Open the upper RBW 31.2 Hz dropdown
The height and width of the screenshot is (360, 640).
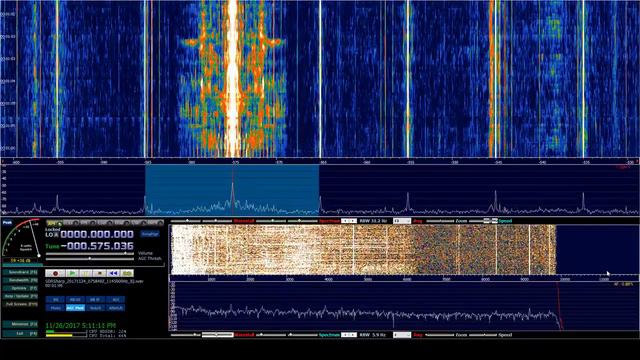click(x=402, y=221)
